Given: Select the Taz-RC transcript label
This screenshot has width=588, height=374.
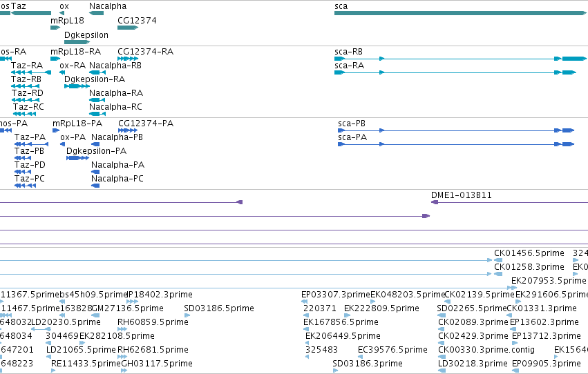Looking at the screenshot, I should coord(28,107).
